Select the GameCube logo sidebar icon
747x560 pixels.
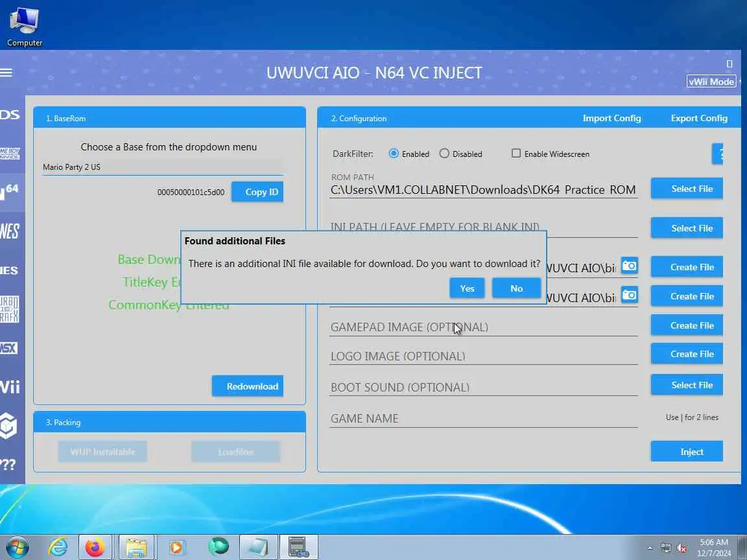point(9,425)
